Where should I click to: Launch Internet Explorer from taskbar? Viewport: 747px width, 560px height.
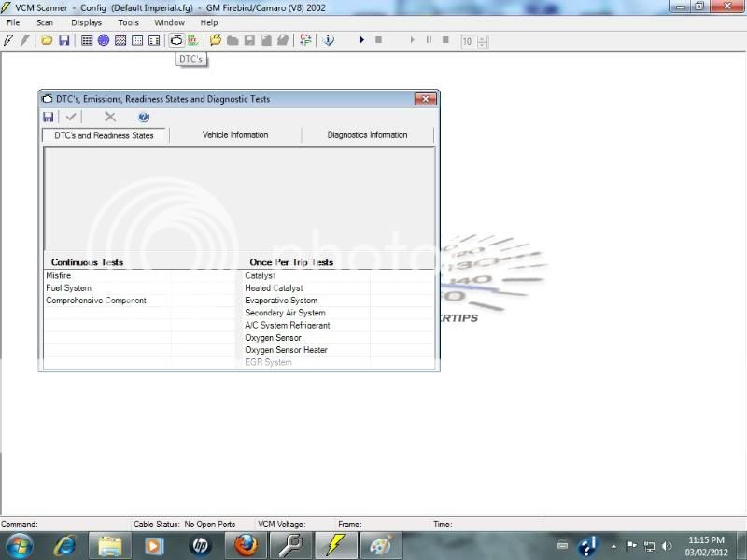coord(65,546)
